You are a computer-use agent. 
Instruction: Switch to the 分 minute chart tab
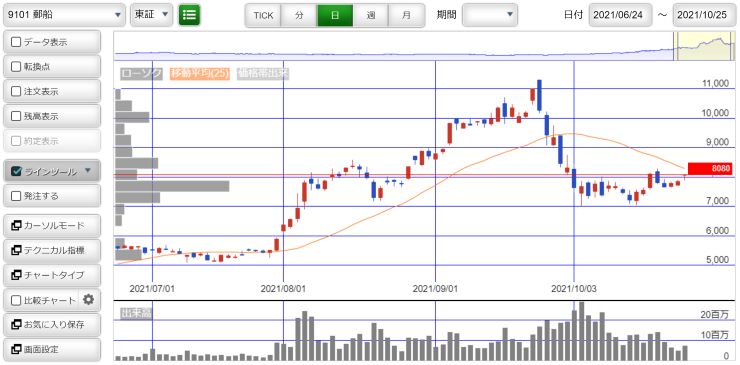pos(299,16)
